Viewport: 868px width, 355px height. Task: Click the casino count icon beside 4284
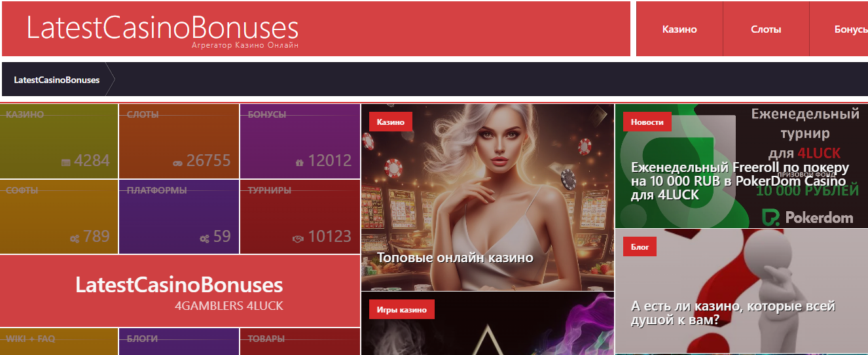[x=65, y=162]
